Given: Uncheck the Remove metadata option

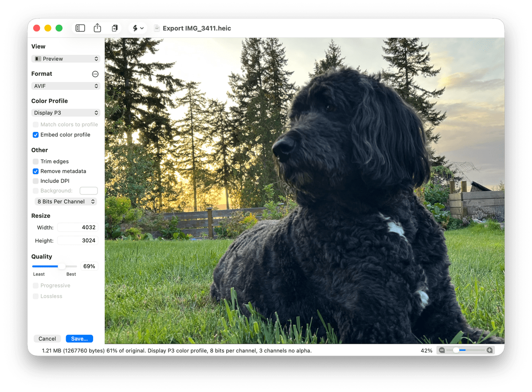Looking at the screenshot, I should (x=36, y=171).
